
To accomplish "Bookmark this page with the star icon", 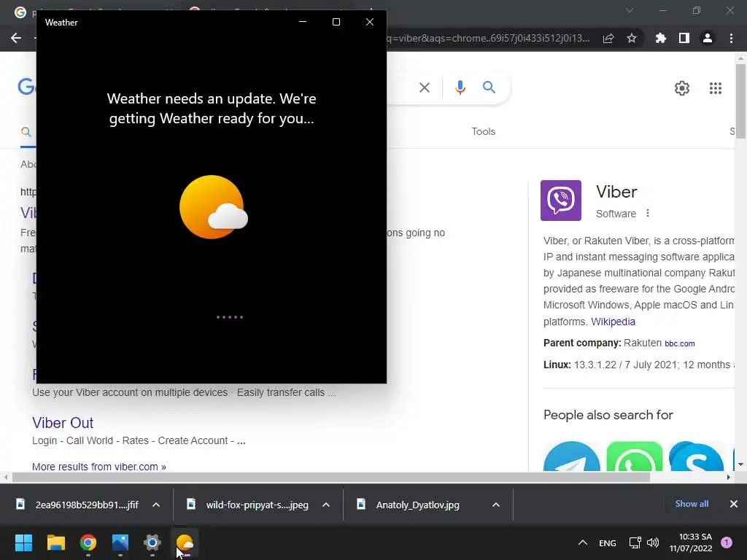I will click(632, 38).
